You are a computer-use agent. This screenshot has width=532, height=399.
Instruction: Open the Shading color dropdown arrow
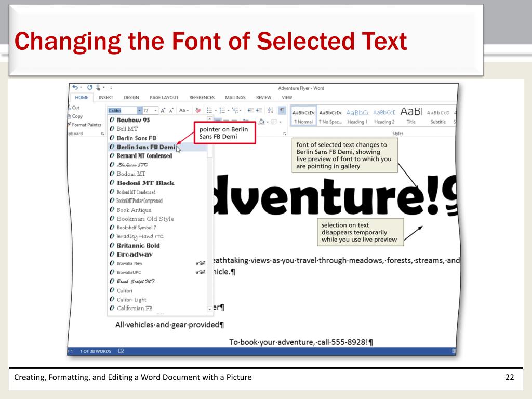268,122
